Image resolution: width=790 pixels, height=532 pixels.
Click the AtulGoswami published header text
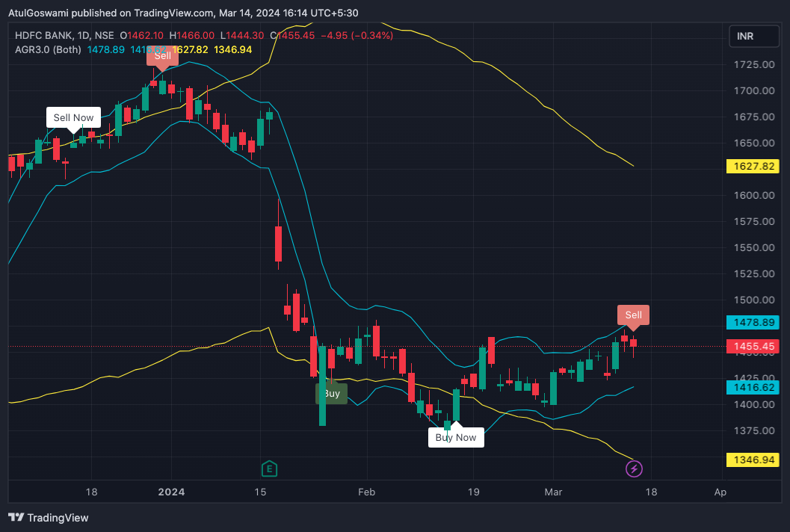(x=183, y=13)
